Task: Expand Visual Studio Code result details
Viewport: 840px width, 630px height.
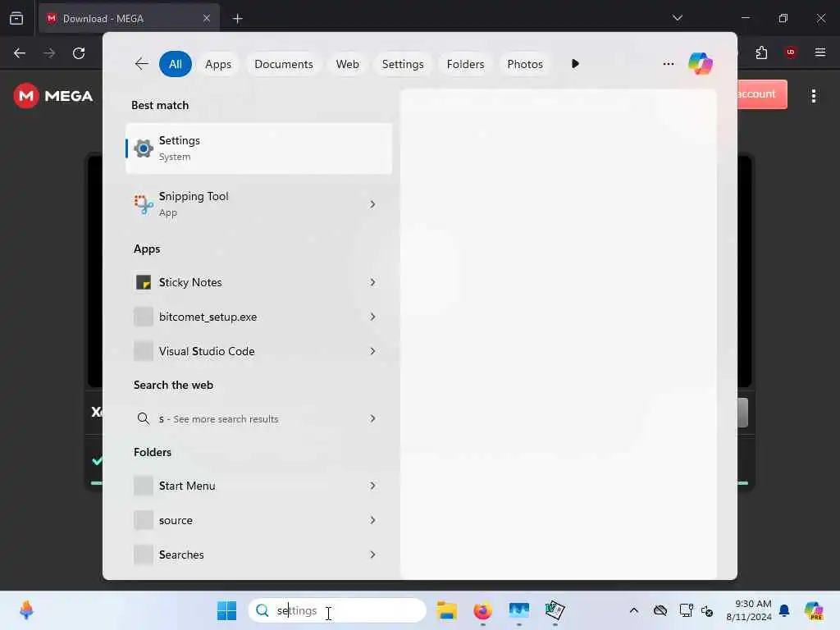Action: point(372,351)
